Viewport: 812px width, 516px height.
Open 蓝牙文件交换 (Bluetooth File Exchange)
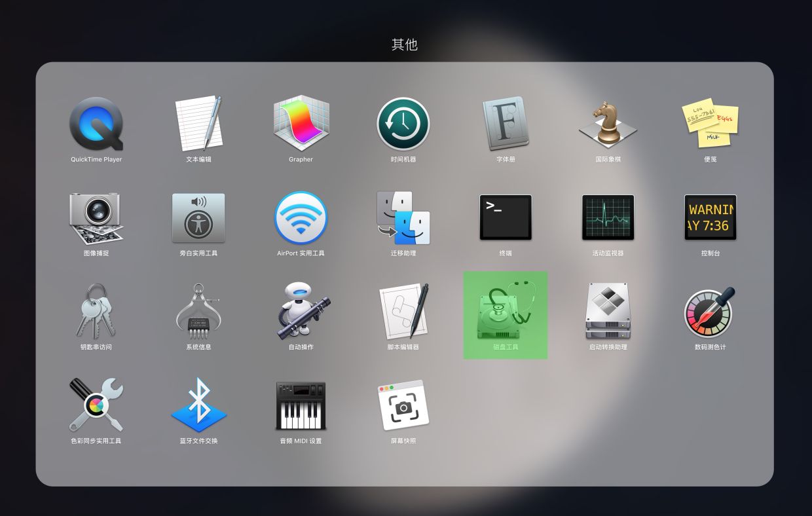(x=198, y=405)
